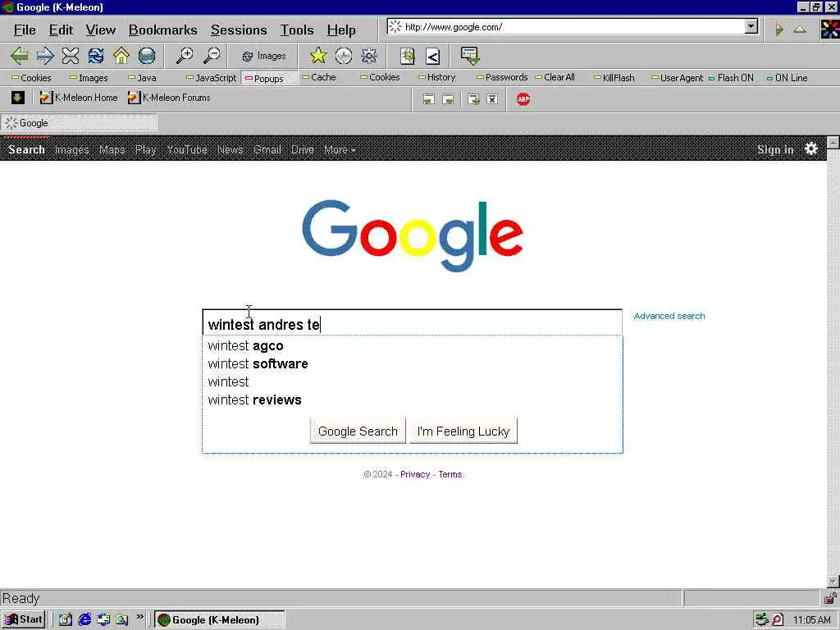Viewport: 840px width, 630px height.
Task: Toggle Flash ON button
Action: tap(731, 78)
